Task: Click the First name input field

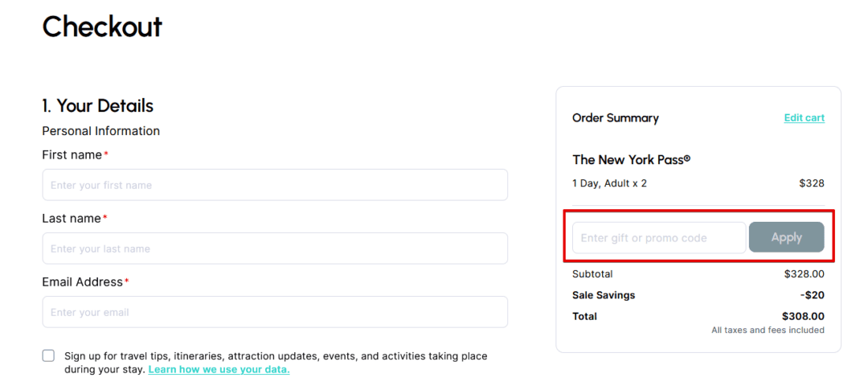Action: click(275, 186)
